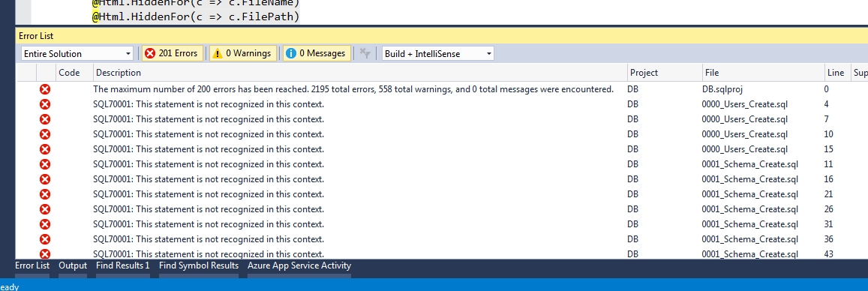868x291 pixels.
Task: Click error icon for 0001_Schema_Create.sql line 31
Action: pos(45,224)
